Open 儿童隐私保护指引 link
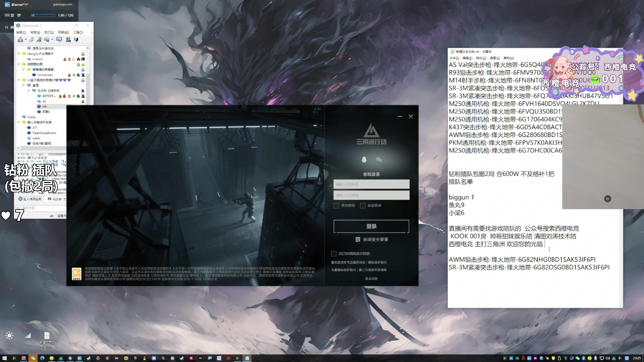The height and width of the screenshot is (362, 644). 343,270
